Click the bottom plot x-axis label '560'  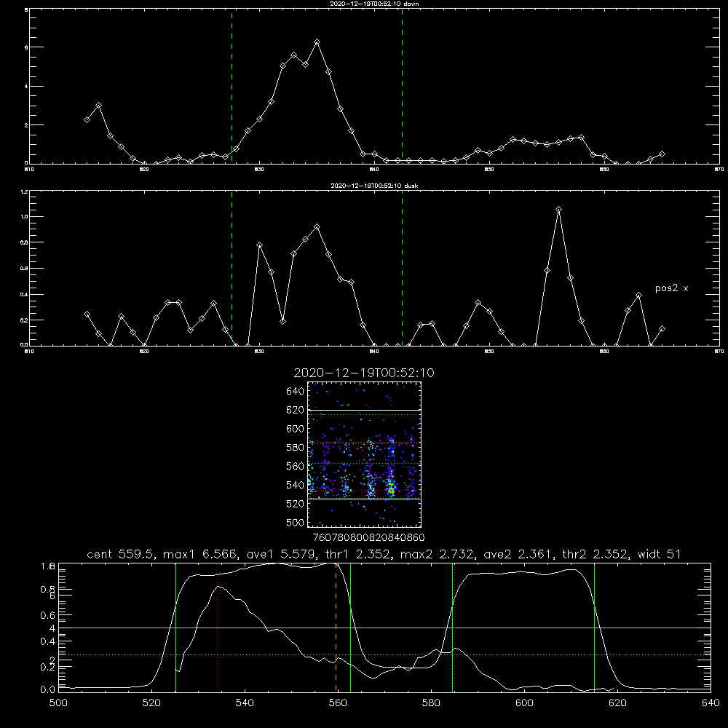(x=338, y=703)
